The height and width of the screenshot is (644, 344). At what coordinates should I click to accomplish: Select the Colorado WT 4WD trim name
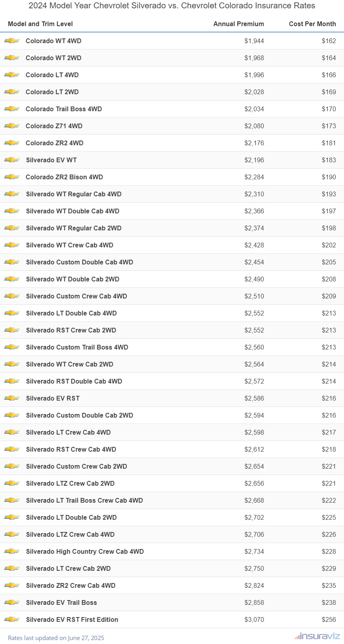click(53, 41)
